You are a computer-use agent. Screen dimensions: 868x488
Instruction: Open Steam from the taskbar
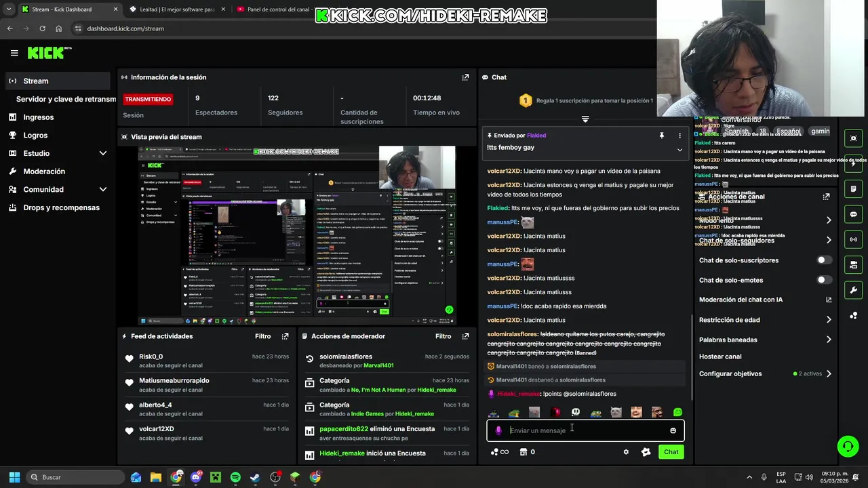click(x=255, y=477)
